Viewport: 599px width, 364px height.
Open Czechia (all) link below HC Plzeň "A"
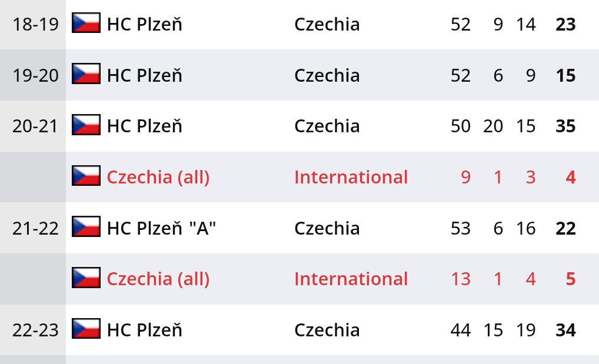coord(158,279)
